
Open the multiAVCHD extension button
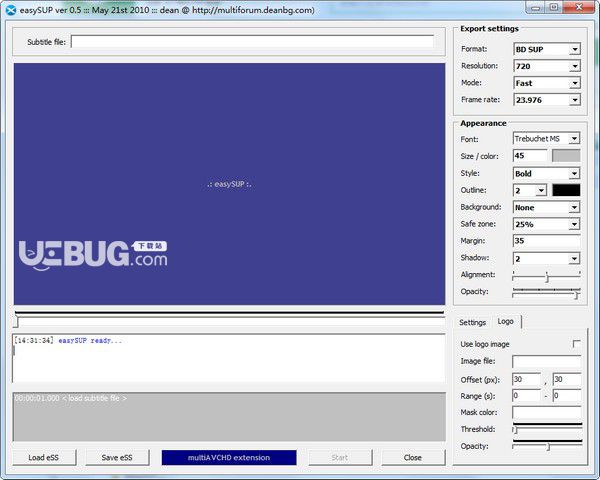coord(229,457)
